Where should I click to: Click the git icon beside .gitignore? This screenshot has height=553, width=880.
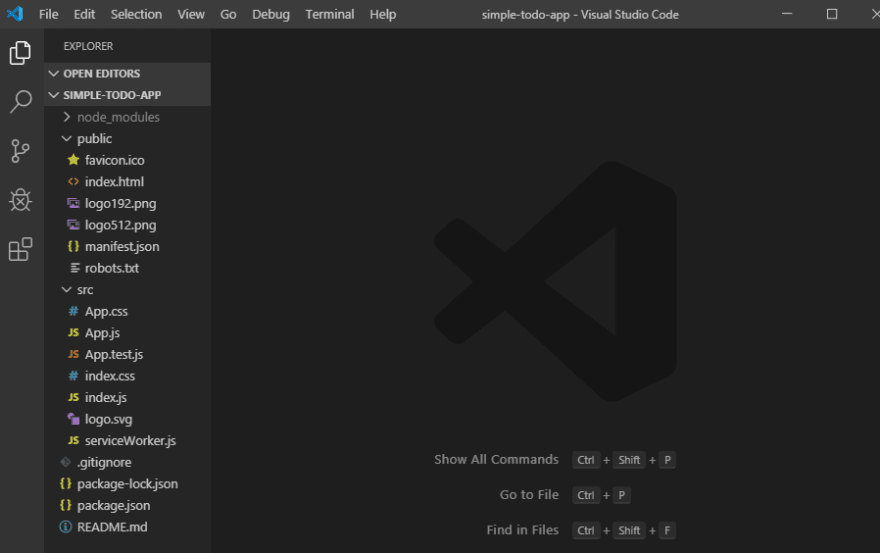pyautogui.click(x=66, y=462)
